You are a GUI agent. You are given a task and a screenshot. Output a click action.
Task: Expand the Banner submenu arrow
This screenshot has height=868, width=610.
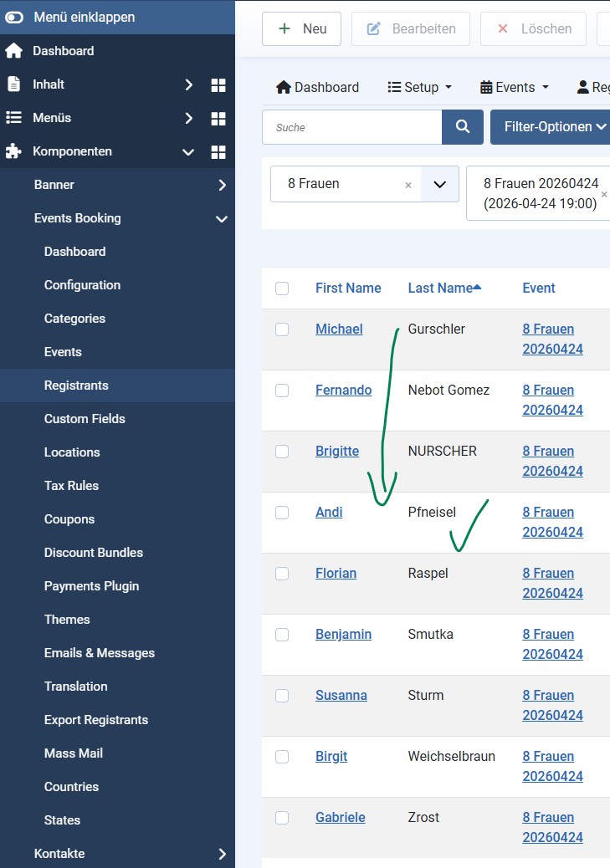222,185
